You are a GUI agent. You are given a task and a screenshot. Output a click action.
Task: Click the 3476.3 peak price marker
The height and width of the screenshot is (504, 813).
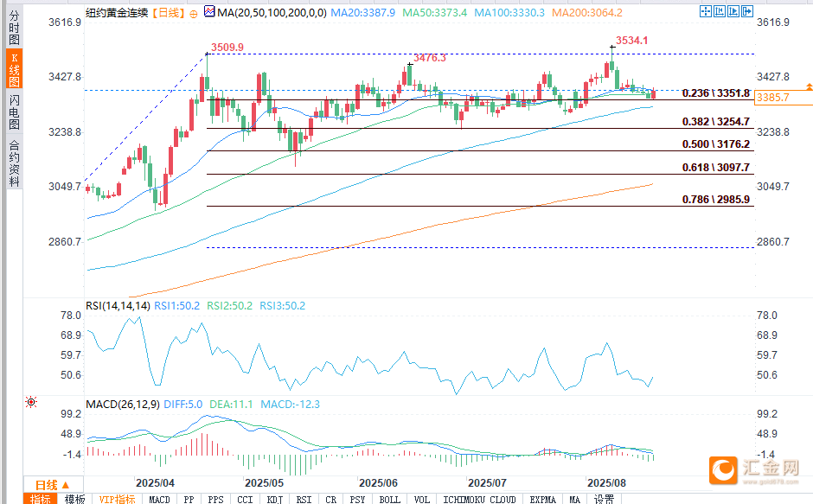tap(429, 58)
